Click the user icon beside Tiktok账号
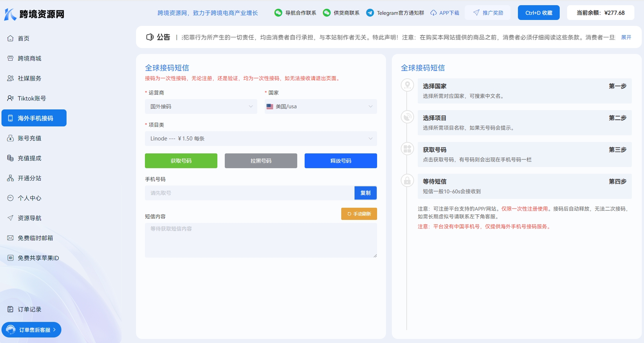The image size is (644, 343). [x=10, y=98]
